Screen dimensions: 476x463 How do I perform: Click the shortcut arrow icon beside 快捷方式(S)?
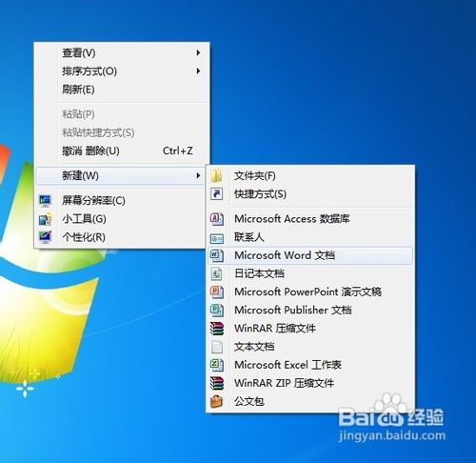(x=217, y=193)
